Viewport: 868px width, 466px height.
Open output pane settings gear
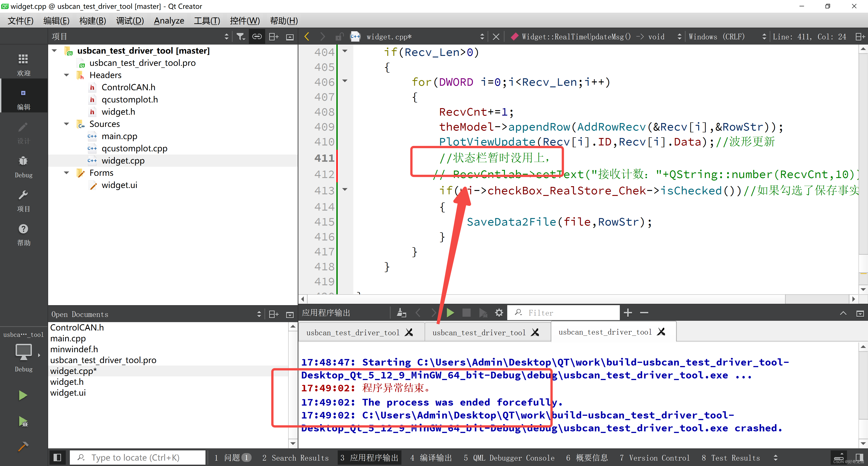(x=499, y=313)
